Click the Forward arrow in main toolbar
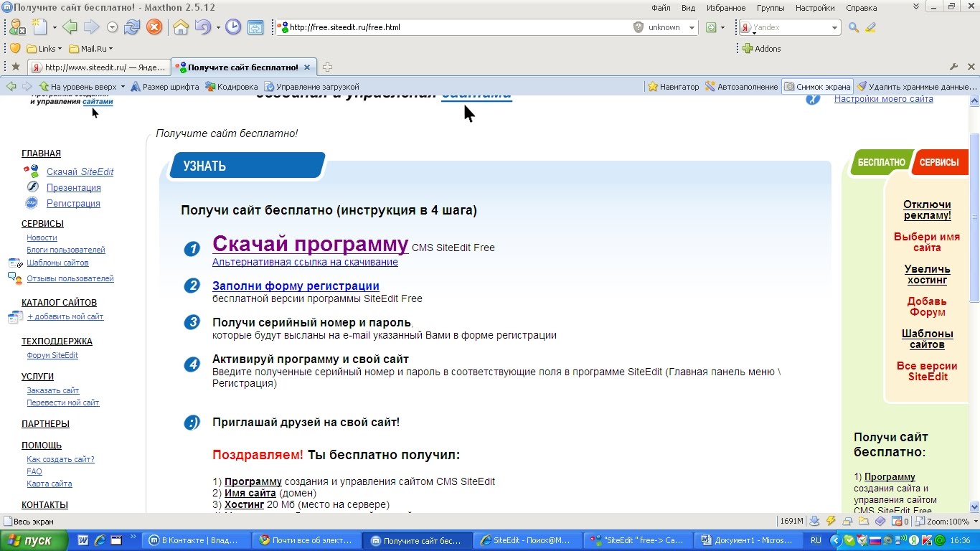Screen dimensions: 980x551 coord(91,27)
